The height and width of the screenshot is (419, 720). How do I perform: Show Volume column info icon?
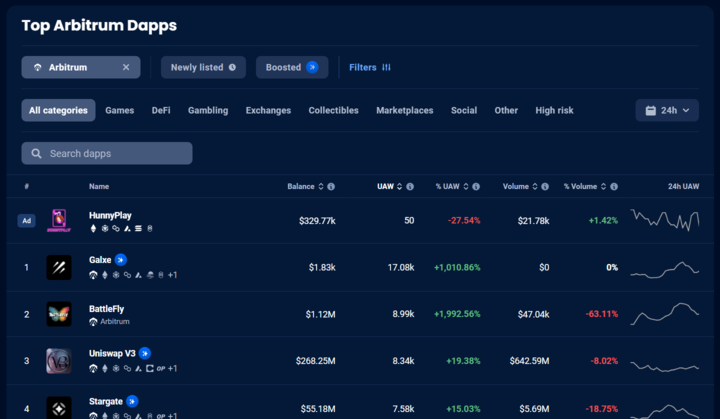(x=545, y=187)
